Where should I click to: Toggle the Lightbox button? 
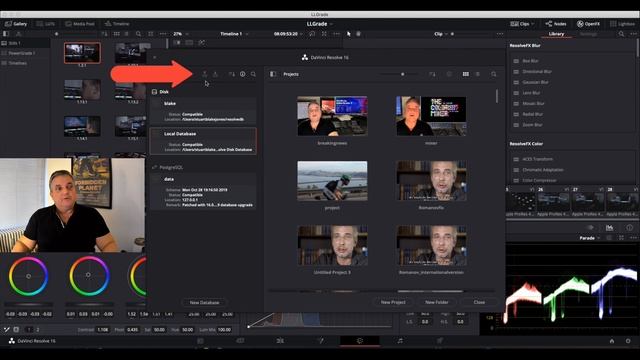622,24
